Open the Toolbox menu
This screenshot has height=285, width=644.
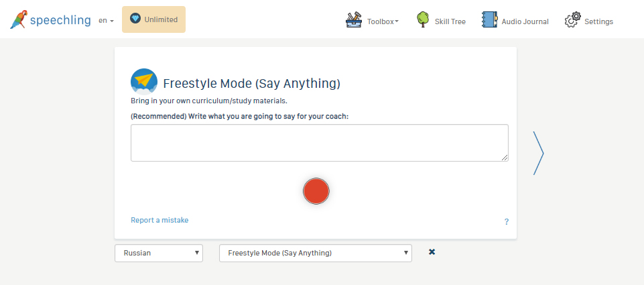click(x=382, y=21)
